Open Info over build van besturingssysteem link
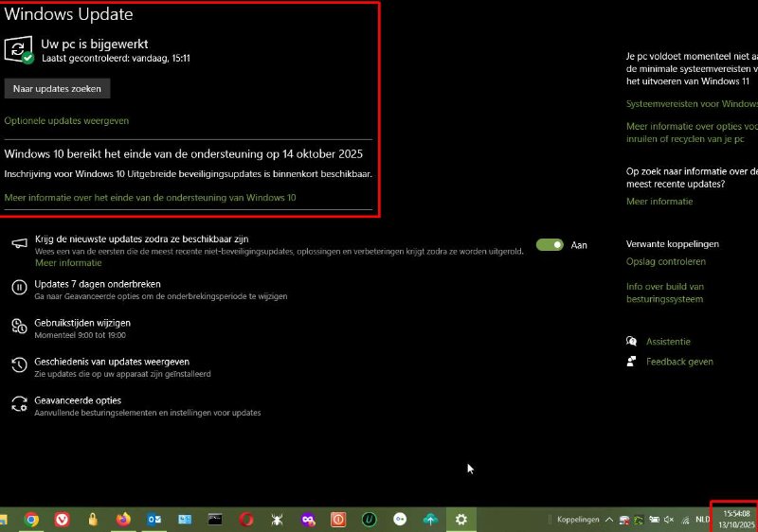This screenshot has width=758, height=532. [x=665, y=293]
